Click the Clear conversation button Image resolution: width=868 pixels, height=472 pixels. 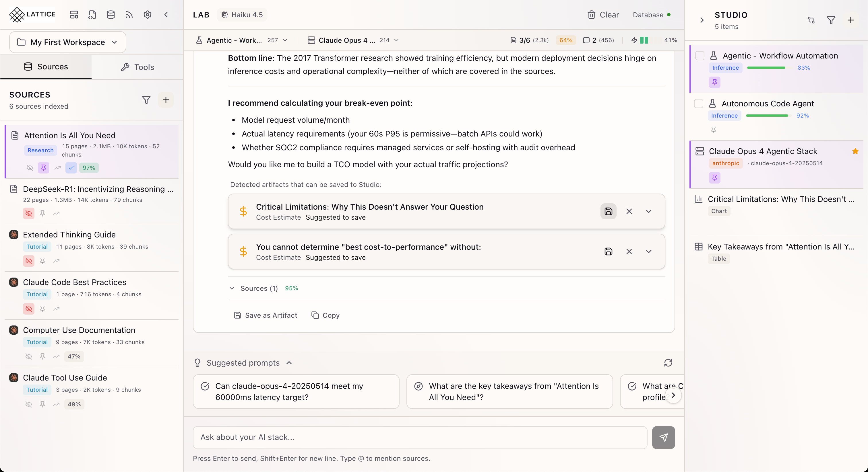[603, 14]
